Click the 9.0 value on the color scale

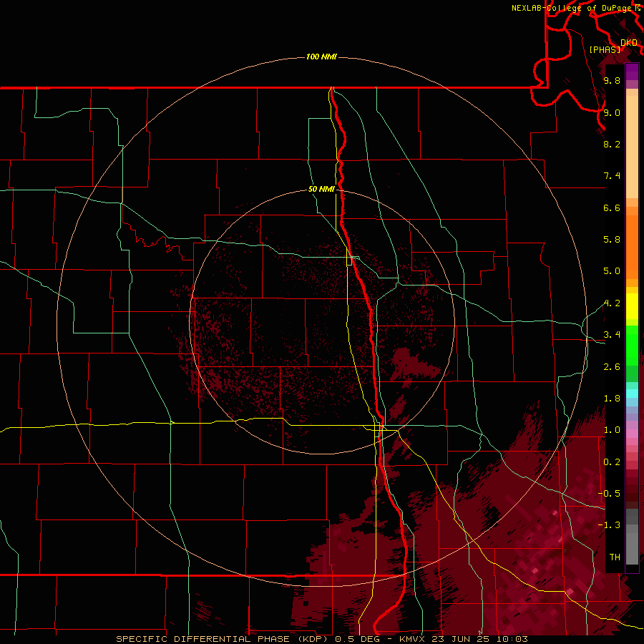coord(612,112)
